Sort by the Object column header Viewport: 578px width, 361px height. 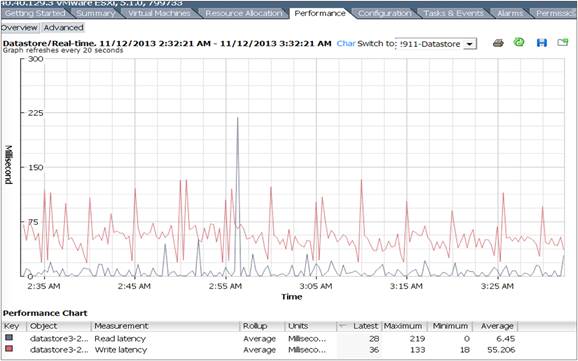[59, 326]
